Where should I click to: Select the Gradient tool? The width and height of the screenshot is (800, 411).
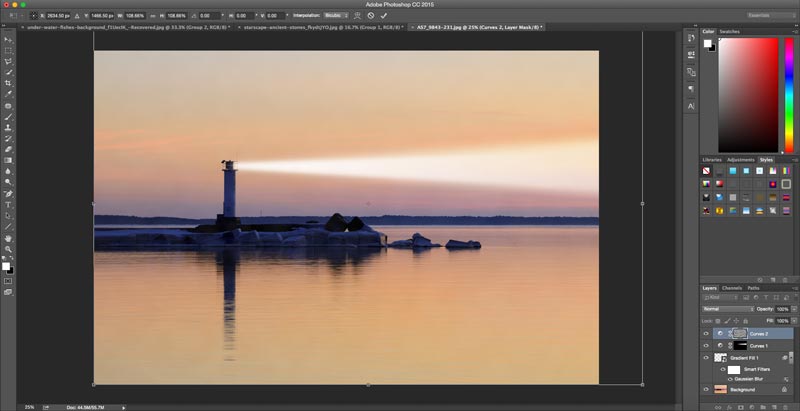tap(8, 160)
